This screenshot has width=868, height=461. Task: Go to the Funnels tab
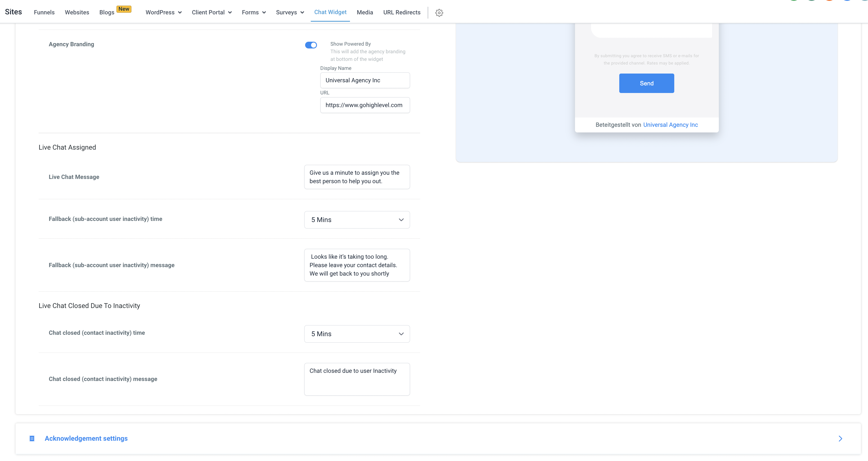tap(44, 12)
